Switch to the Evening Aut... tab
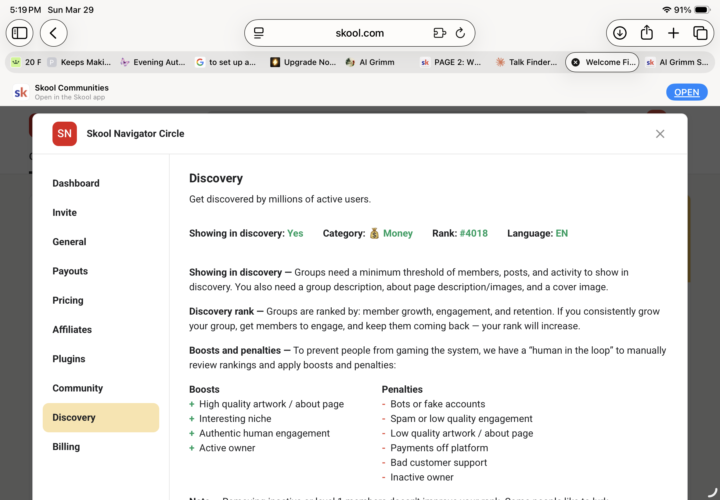720x500 pixels. click(153, 62)
